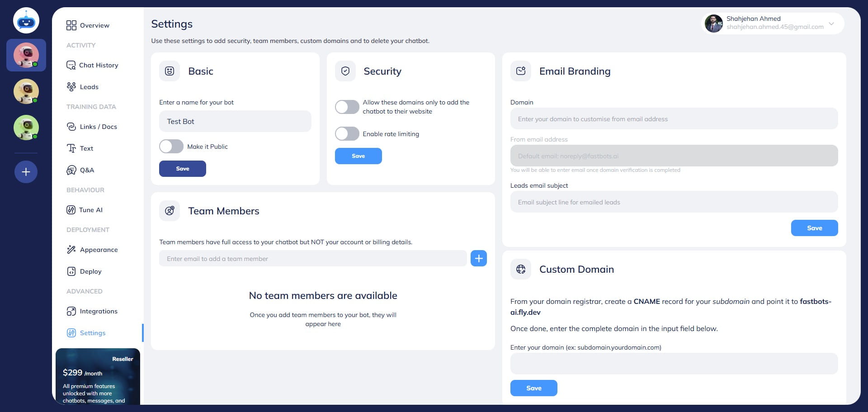Click the Team Members icon
This screenshot has width=868, height=412.
pos(170,211)
